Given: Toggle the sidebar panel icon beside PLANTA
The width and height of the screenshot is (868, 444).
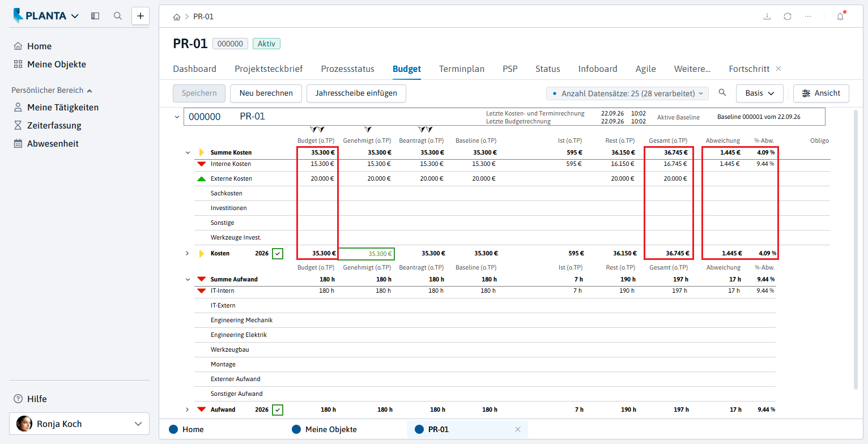Looking at the screenshot, I should [x=95, y=16].
